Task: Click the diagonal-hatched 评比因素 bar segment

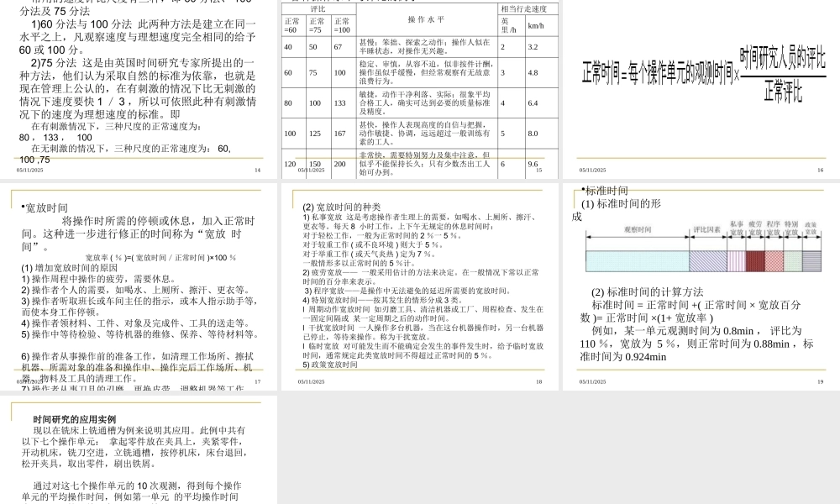Action: (x=707, y=261)
